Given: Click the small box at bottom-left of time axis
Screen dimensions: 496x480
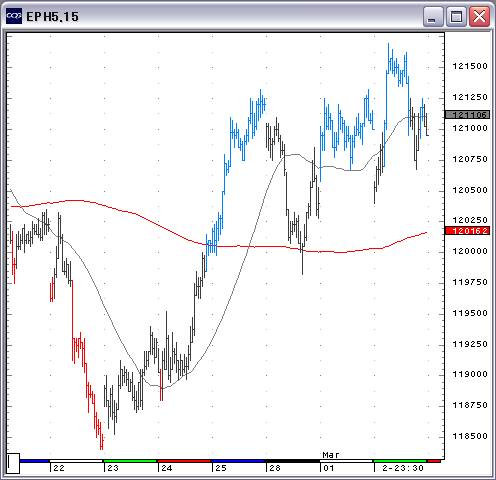Looking at the screenshot, I should click(x=13, y=463).
